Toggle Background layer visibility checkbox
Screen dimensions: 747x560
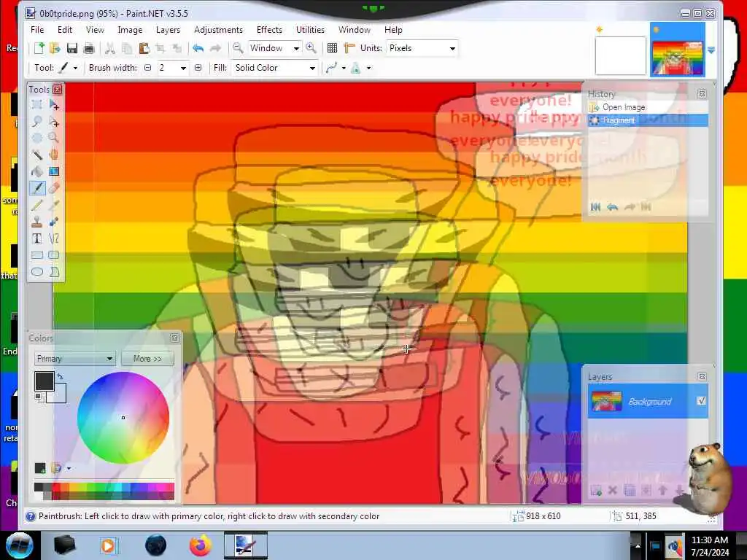coord(701,401)
